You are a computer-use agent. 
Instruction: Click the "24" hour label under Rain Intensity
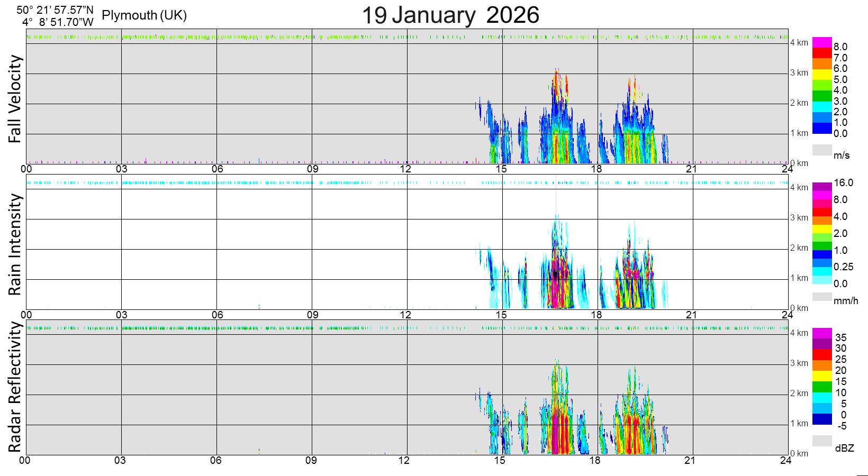point(786,315)
